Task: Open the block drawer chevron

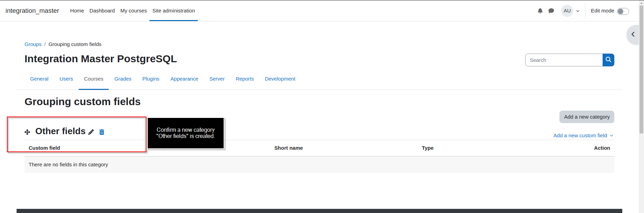Action: [633, 34]
